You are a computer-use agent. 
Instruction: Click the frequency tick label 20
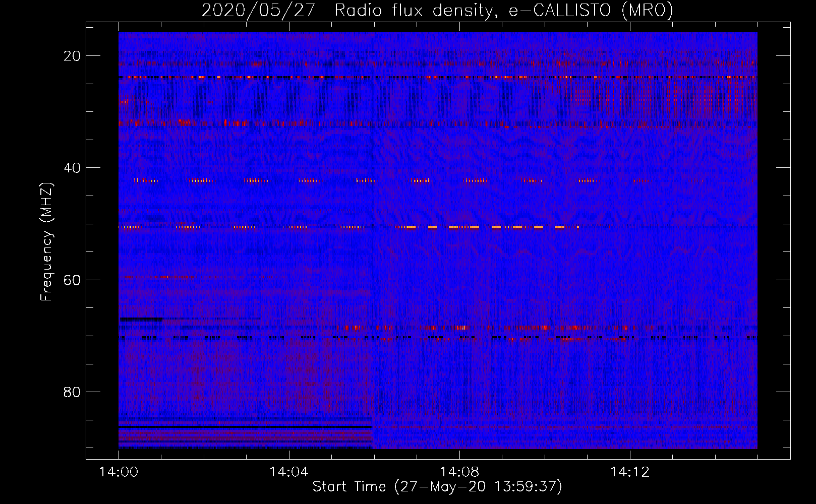[72, 55]
